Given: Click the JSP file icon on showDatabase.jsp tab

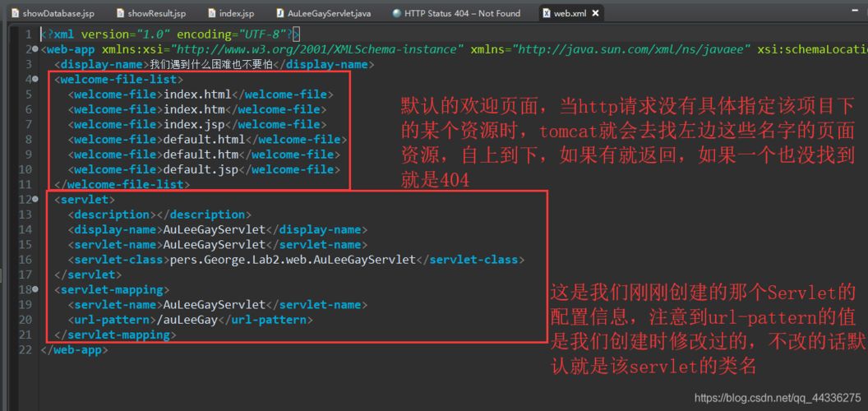Looking at the screenshot, I should coord(15,13).
